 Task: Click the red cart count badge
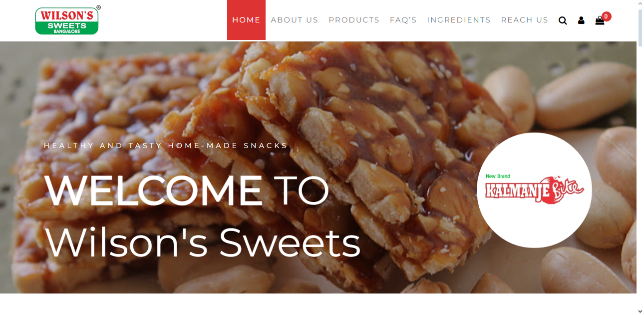(x=606, y=16)
